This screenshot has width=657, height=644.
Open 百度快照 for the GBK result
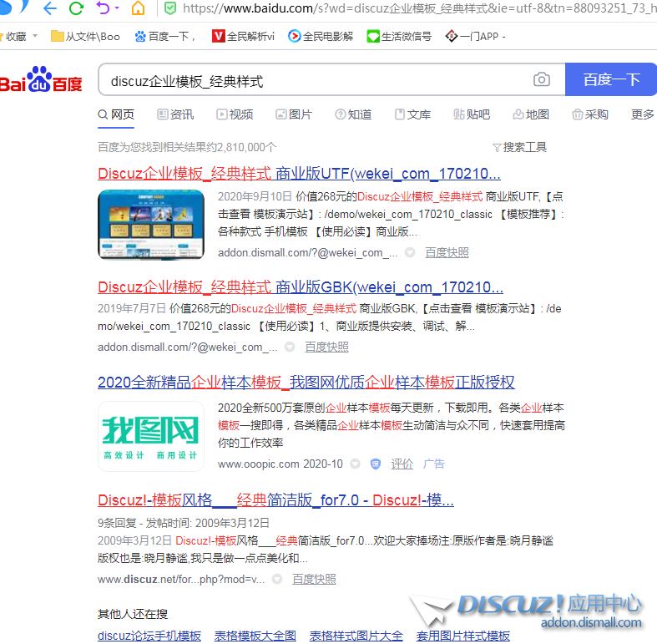326,347
